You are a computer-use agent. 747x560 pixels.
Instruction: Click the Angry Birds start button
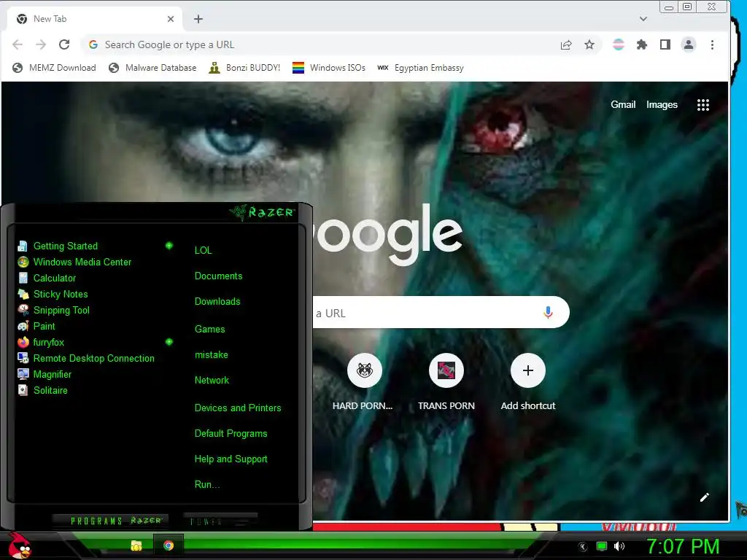pos(20,545)
